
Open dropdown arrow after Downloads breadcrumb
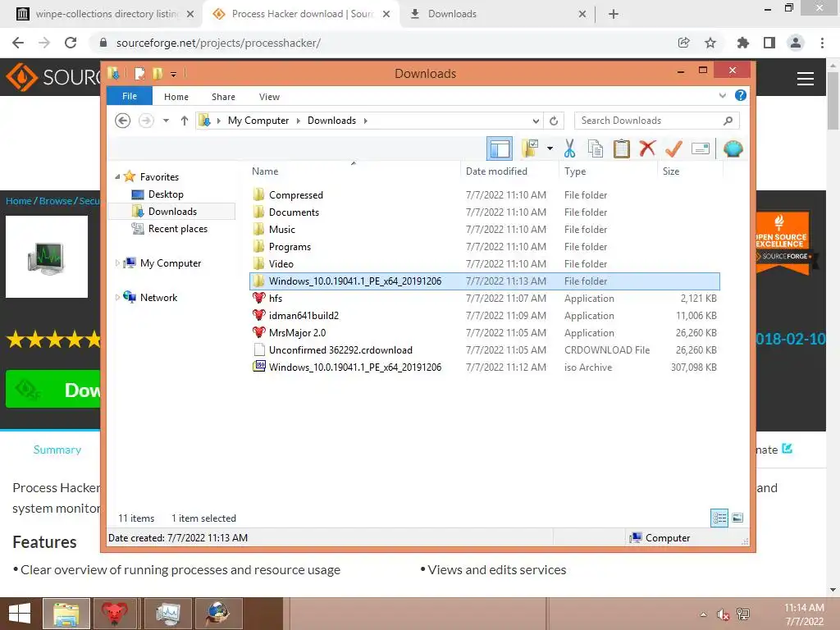click(366, 121)
